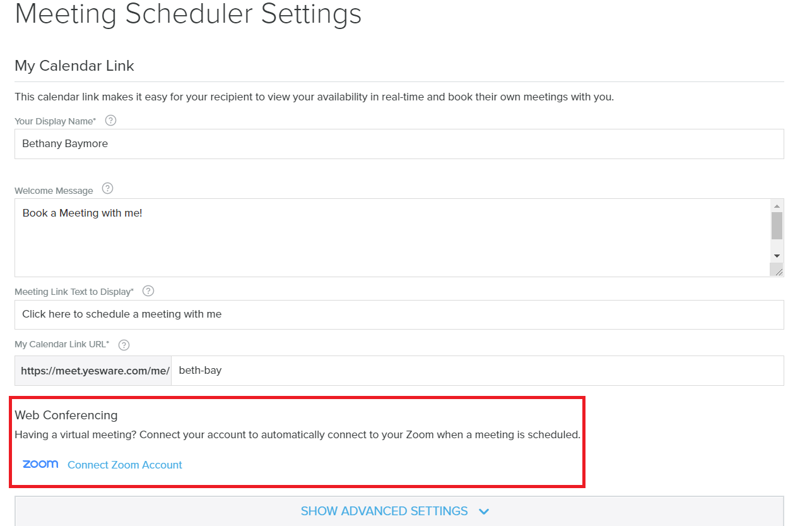812x526 pixels.
Task: Click the Zoom logo
Action: click(40, 464)
